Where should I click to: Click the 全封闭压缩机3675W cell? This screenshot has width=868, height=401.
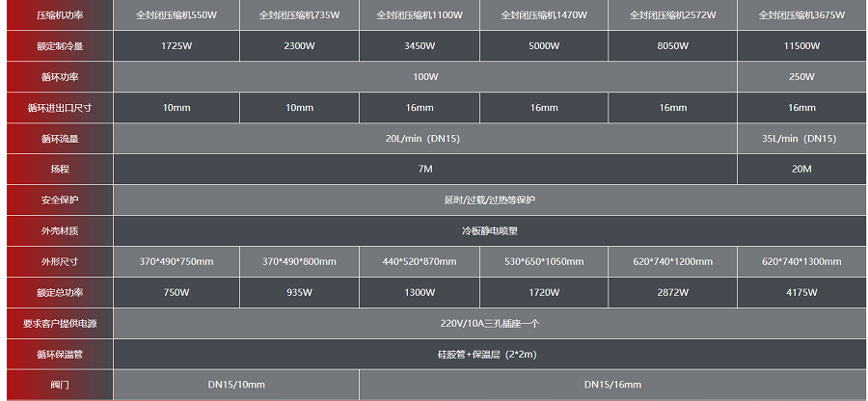click(x=801, y=15)
